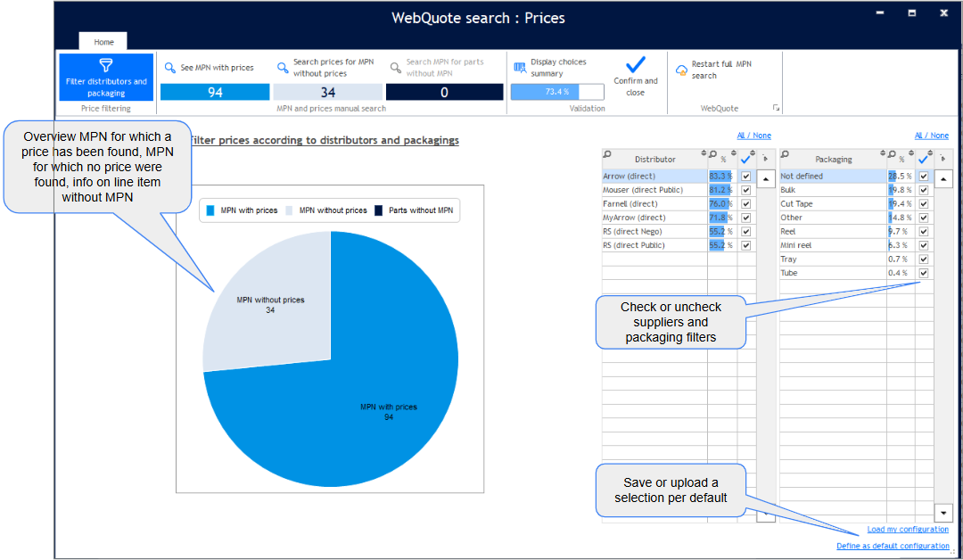The height and width of the screenshot is (560, 963).
Task: Uncheck the Arrow (direct) distributor checkbox
Action: [745, 177]
